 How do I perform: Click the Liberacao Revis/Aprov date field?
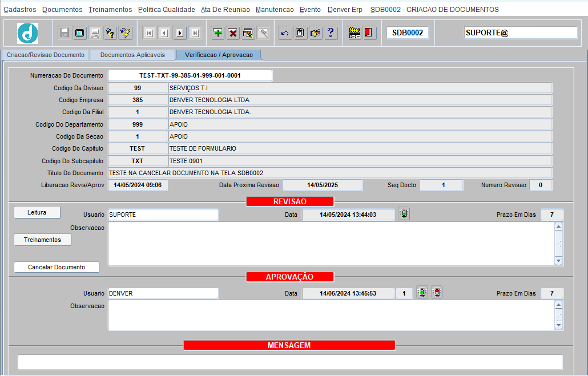coord(138,185)
